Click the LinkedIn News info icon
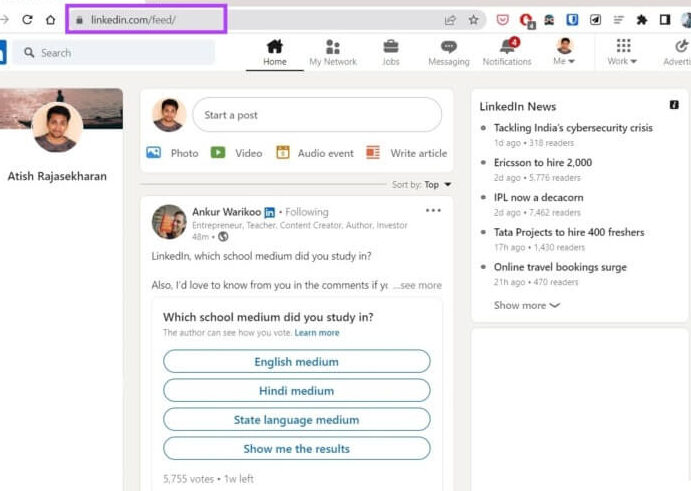This screenshot has width=691, height=491. 674,105
